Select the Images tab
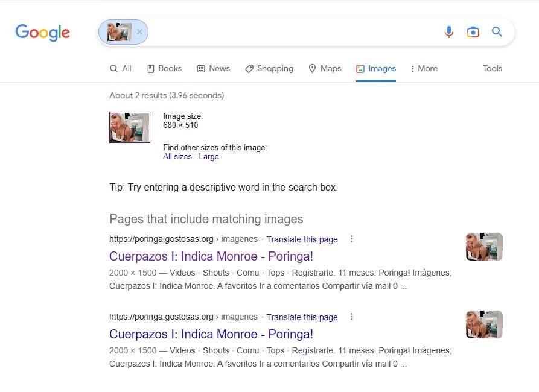 [x=375, y=69]
